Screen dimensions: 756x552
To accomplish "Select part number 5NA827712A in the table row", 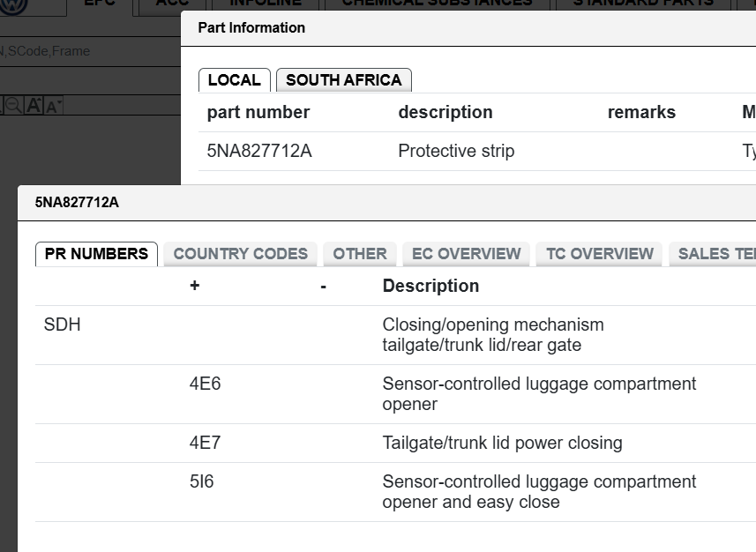I will [259, 151].
